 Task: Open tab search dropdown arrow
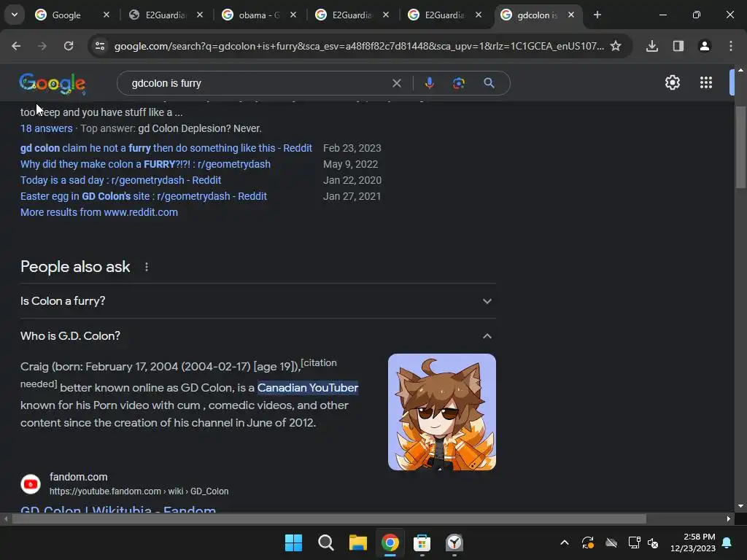(15, 15)
